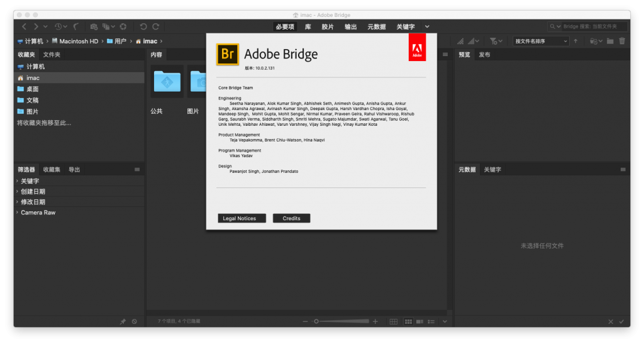This screenshot has height=344, width=644.
Task: Select 计算机 in favorites
Action: coord(79,67)
